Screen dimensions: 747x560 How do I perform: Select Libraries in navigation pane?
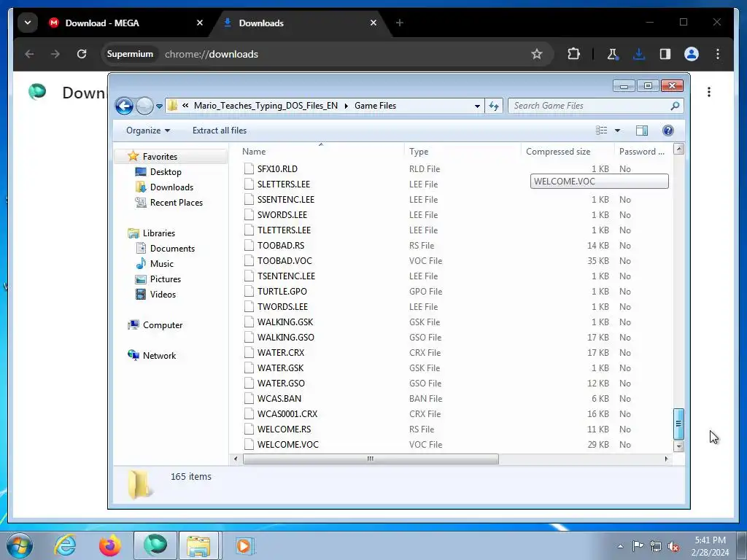[158, 233]
